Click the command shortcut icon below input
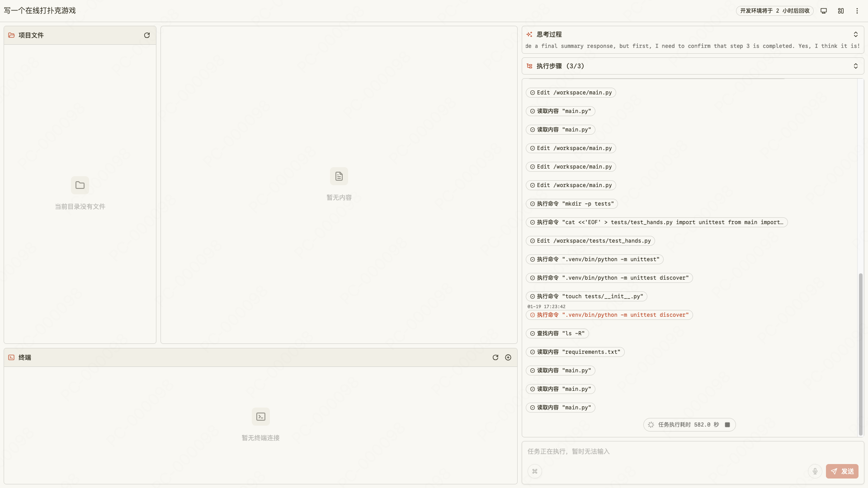868x488 pixels. coord(535,471)
